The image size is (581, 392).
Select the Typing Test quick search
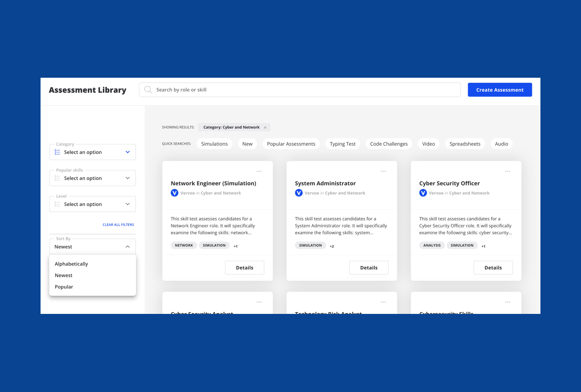[x=343, y=144]
